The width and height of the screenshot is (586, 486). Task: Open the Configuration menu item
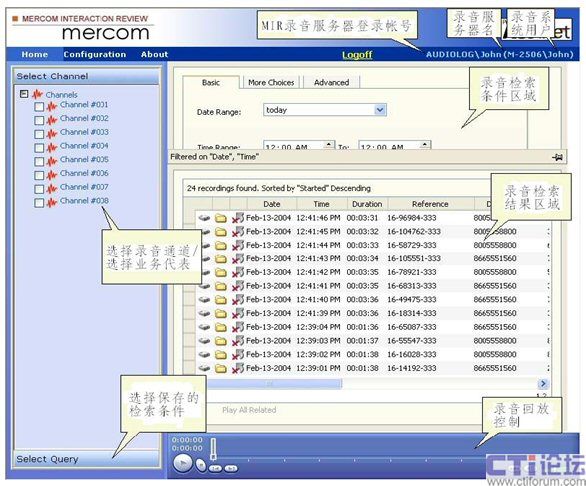pyautogui.click(x=95, y=54)
